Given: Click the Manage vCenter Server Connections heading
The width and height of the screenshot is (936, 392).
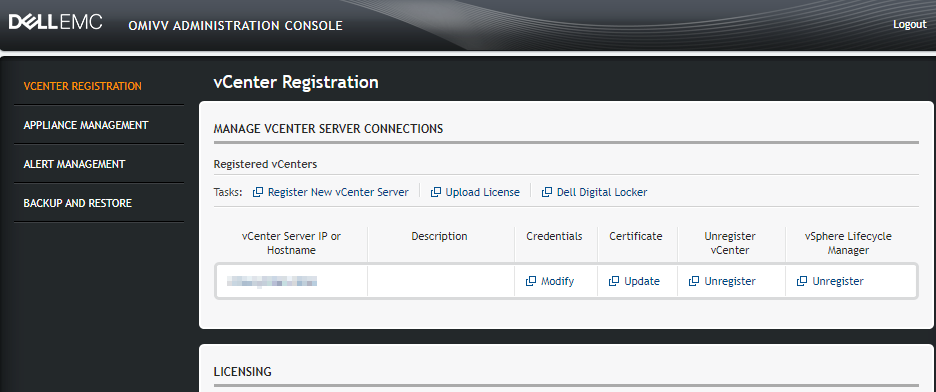Looking at the screenshot, I should (328, 128).
